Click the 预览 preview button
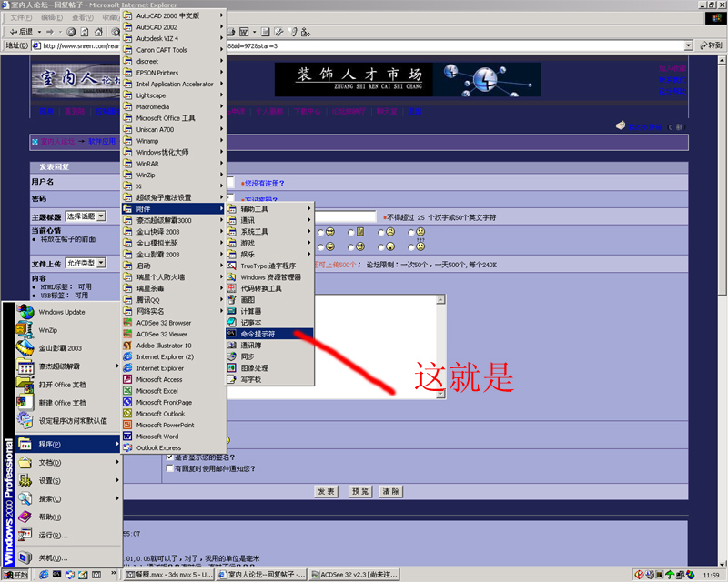This screenshot has height=582, width=728. coord(360,491)
